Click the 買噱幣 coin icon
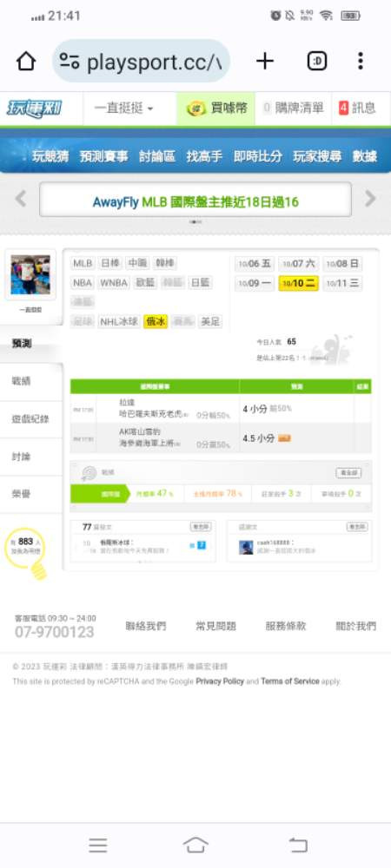Viewport: 391px width, 868px height. pos(196,108)
